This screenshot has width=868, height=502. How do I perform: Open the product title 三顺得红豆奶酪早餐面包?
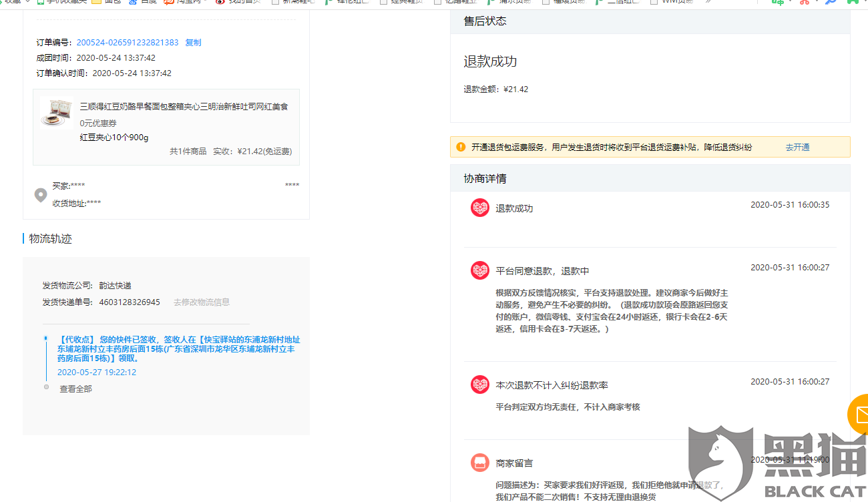tap(184, 107)
